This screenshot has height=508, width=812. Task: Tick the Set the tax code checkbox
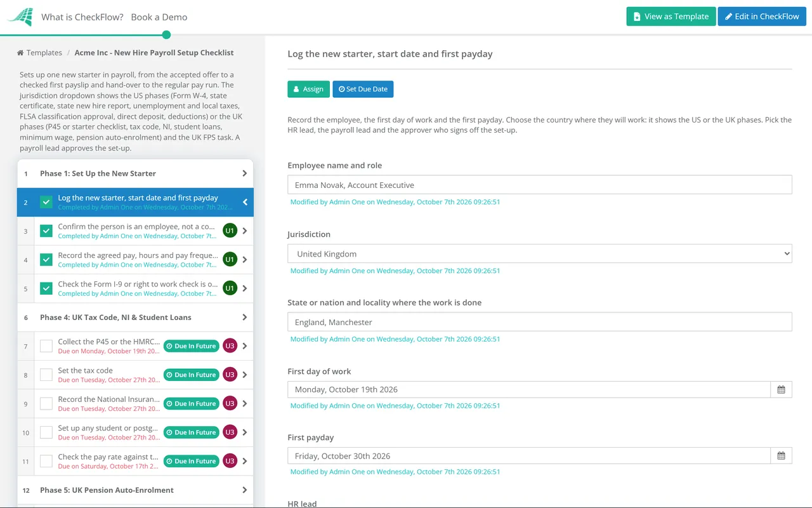point(46,375)
